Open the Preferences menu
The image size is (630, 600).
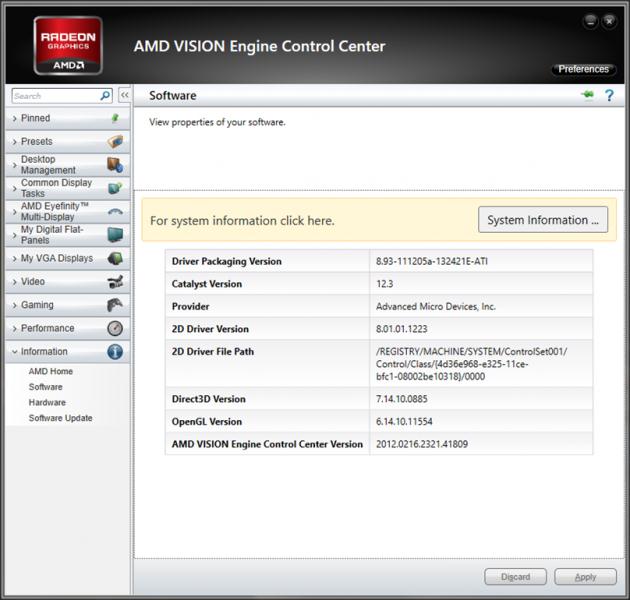pos(583,69)
